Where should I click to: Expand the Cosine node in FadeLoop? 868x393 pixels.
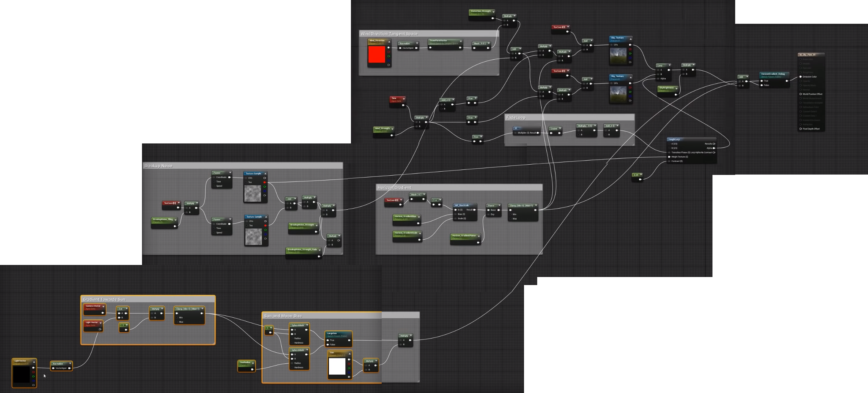click(560, 128)
